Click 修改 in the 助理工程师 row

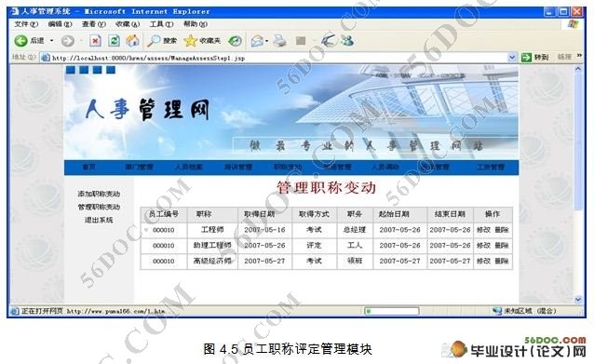tap(483, 246)
